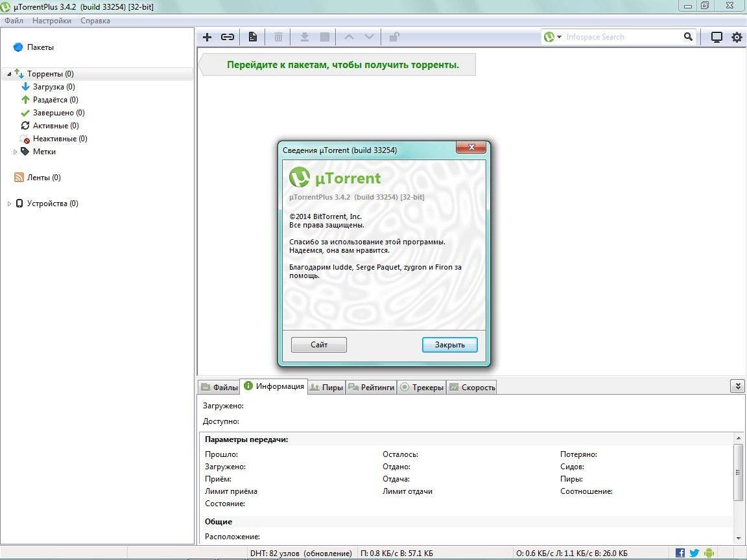Screen dimensions: 747x560
Task: Click the Facebook icon in status bar
Action: [680, 553]
